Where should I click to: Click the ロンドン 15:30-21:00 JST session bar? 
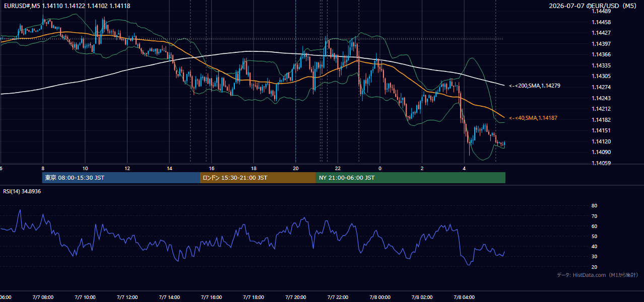tap(258, 178)
